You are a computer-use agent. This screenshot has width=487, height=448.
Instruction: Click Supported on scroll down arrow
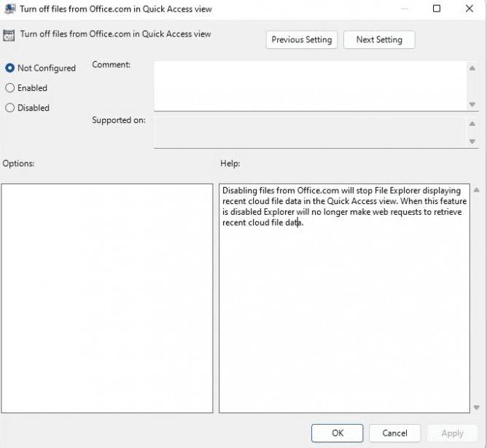tap(472, 141)
